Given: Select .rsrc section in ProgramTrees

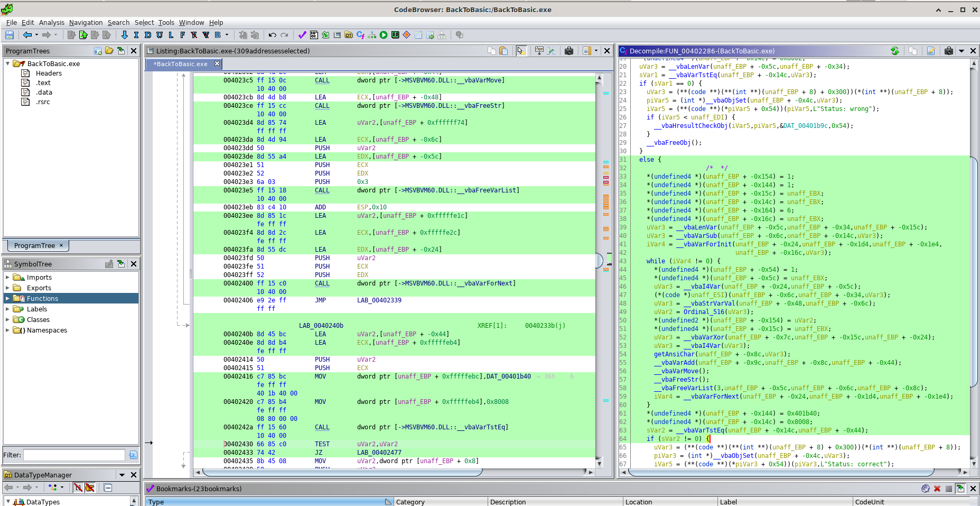Looking at the screenshot, I should (43, 102).
